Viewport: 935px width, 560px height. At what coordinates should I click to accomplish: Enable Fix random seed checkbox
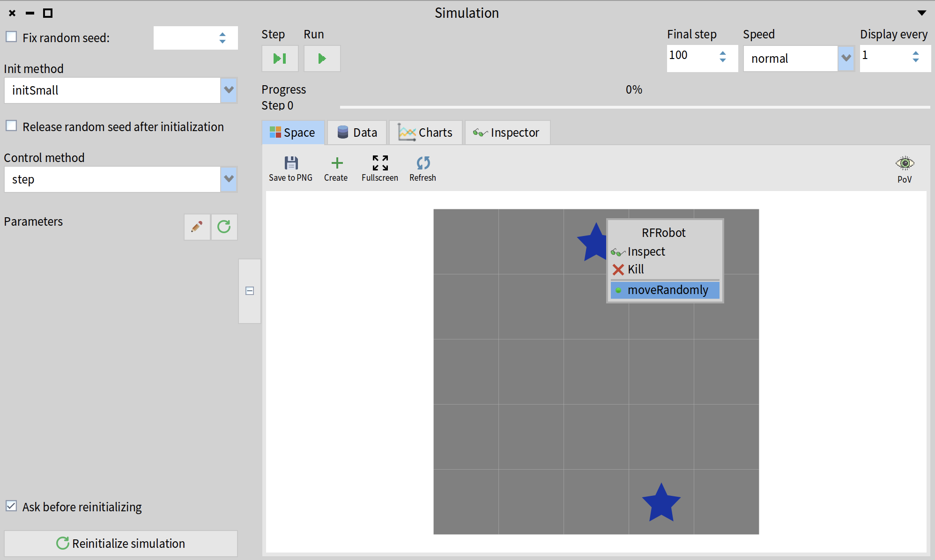[11, 37]
